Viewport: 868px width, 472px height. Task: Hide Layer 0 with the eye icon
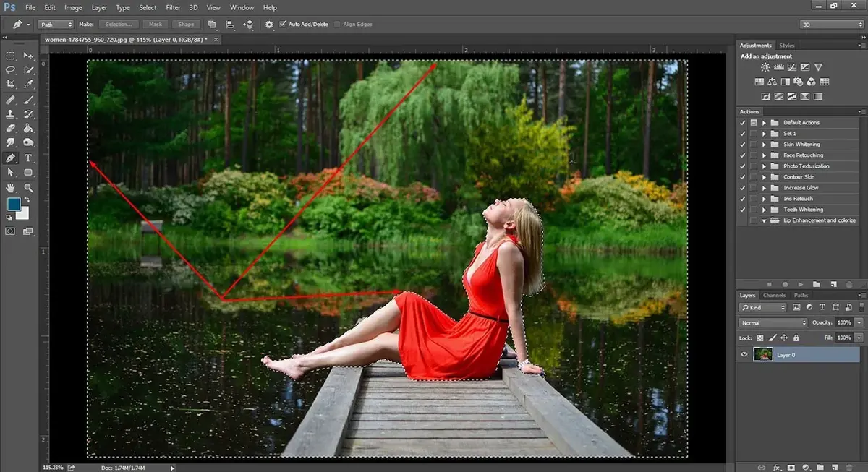(744, 355)
